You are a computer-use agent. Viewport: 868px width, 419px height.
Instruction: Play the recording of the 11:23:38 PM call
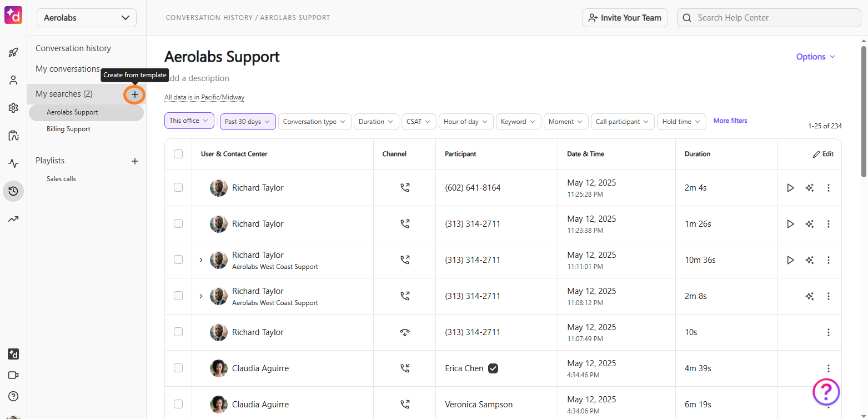coord(790,224)
